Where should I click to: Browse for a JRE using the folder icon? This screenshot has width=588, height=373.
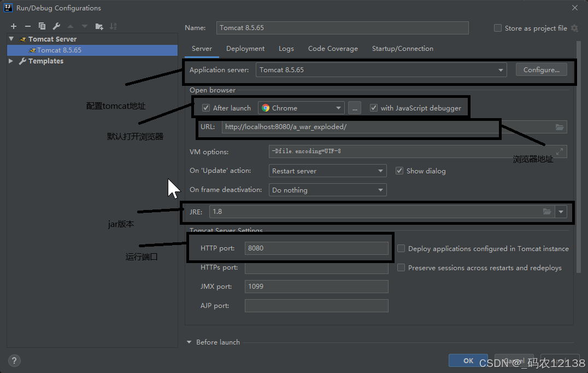547,212
